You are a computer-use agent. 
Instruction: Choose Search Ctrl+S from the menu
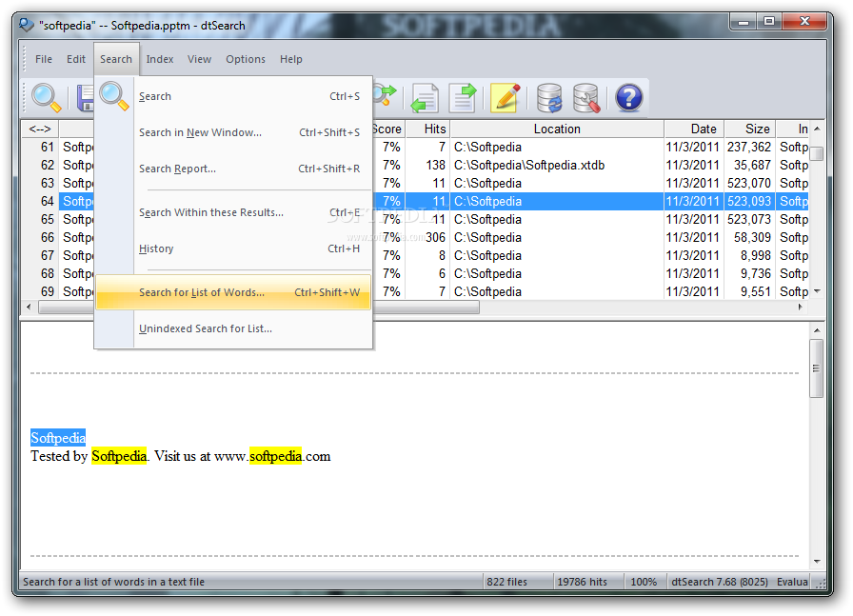pyautogui.click(x=233, y=96)
